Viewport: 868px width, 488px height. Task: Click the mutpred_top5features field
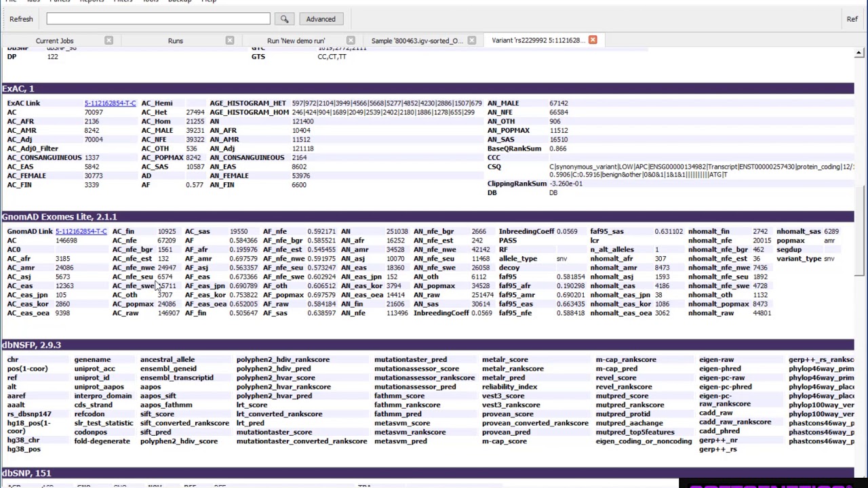[x=635, y=432]
